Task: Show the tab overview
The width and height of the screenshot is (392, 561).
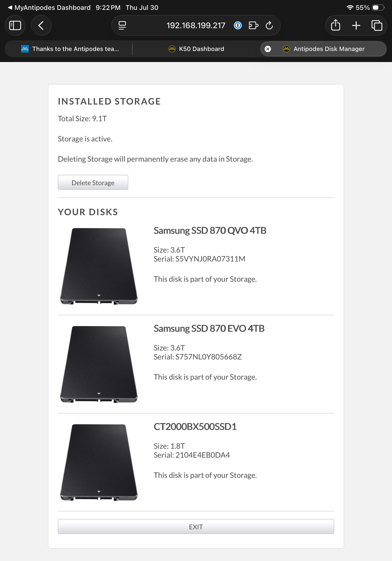Action: point(376,25)
